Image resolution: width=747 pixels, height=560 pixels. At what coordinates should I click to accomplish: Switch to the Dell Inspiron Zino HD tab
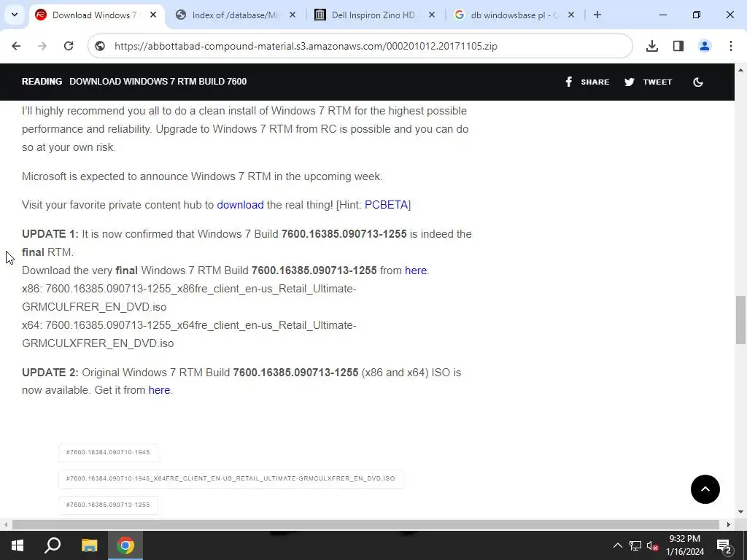(x=374, y=15)
